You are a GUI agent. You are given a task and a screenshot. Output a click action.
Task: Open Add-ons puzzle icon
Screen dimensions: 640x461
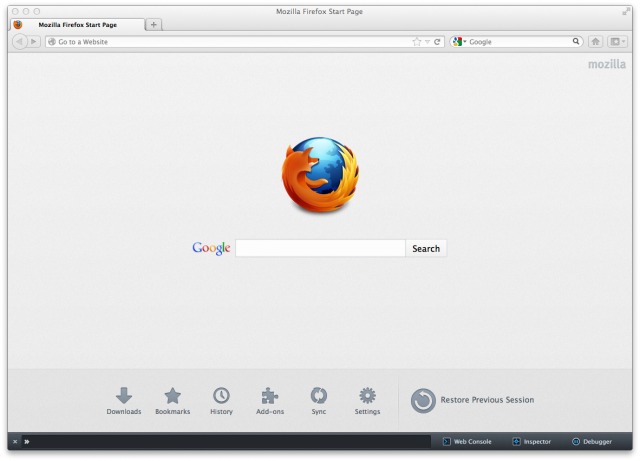(x=270, y=401)
